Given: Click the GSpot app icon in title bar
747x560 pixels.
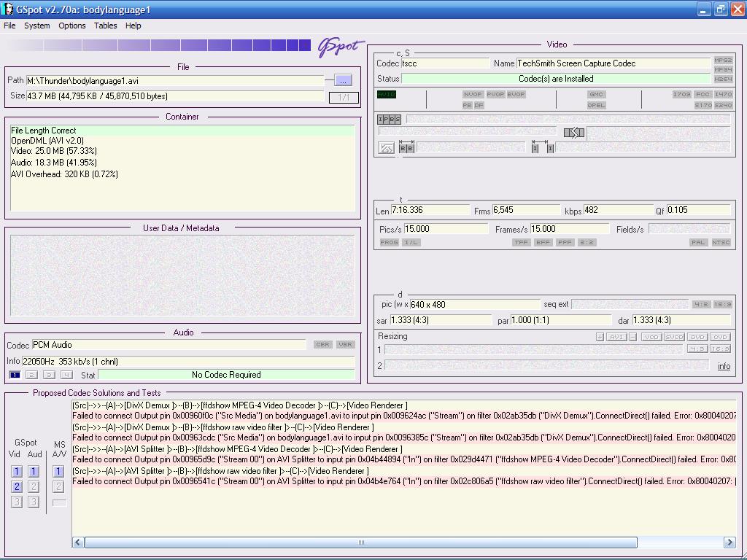Looking at the screenshot, I should pos(7,9).
